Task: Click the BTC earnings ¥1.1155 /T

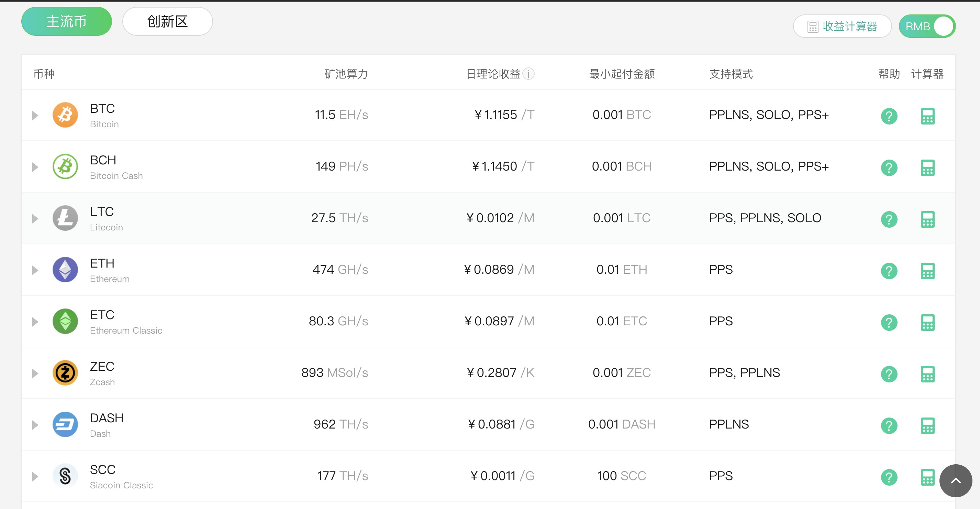Action: [x=504, y=115]
